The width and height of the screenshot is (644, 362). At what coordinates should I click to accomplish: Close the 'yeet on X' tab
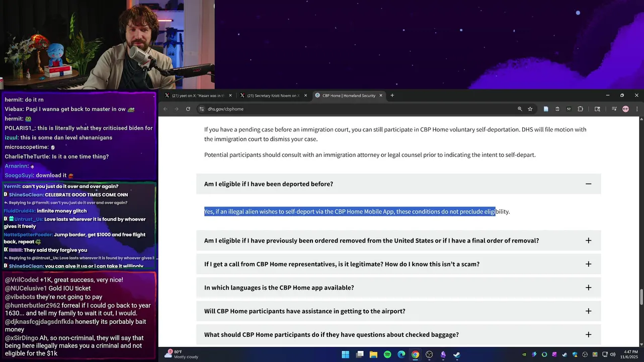(230, 96)
